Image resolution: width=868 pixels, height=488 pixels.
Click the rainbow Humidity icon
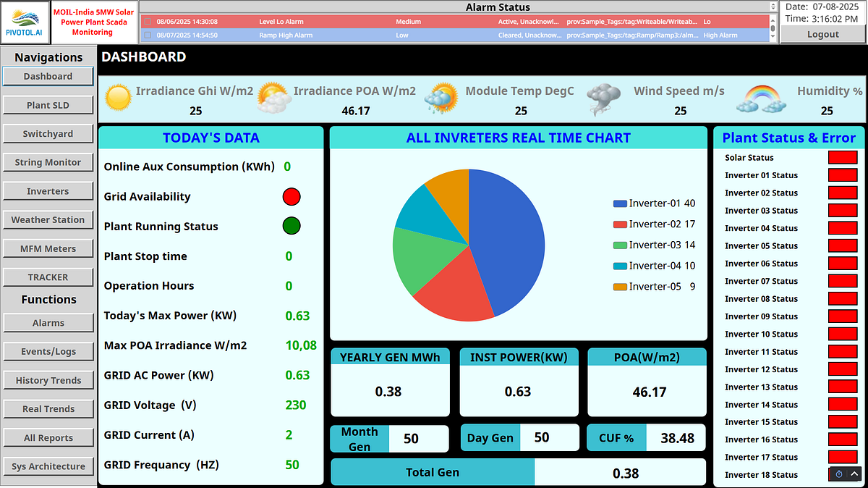(x=760, y=99)
